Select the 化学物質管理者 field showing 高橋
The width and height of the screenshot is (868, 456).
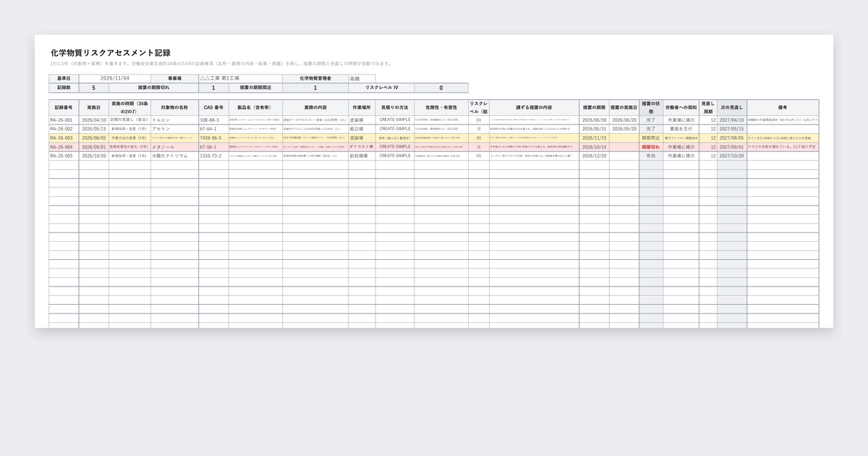click(x=362, y=78)
